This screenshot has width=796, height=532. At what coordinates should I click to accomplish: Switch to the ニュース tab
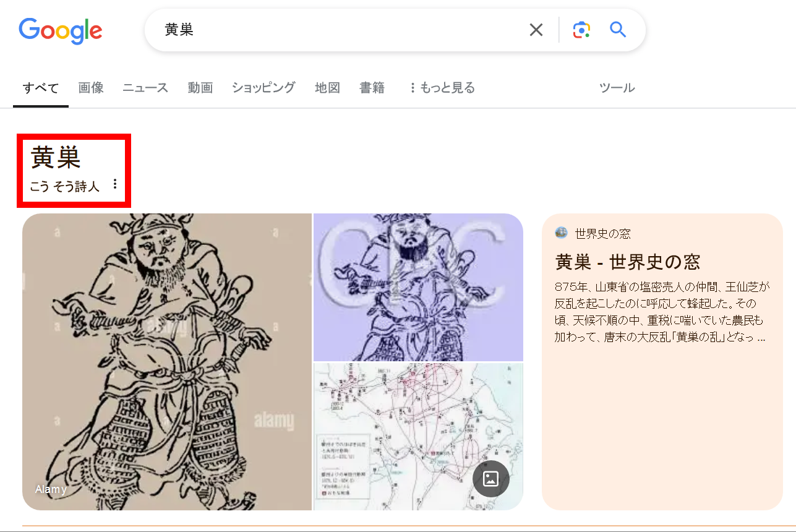pyautogui.click(x=145, y=88)
